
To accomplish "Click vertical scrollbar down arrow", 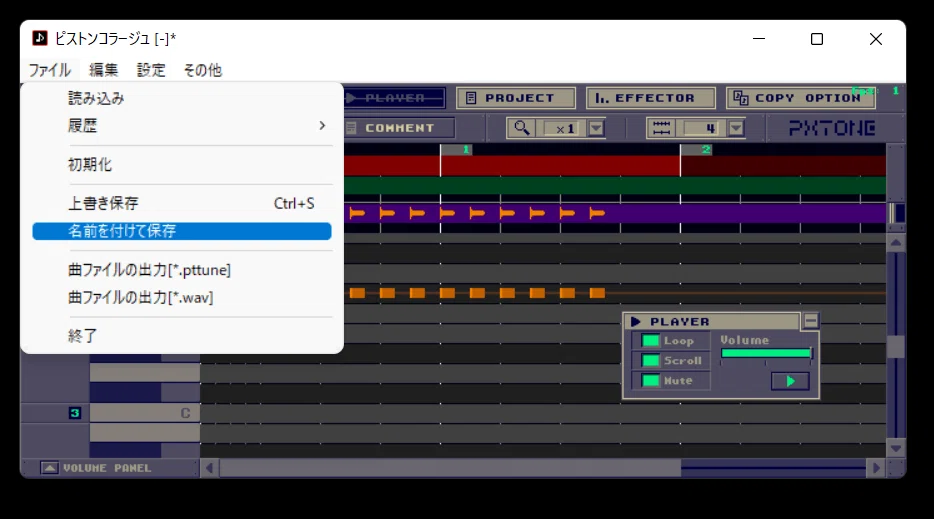I will [895, 447].
